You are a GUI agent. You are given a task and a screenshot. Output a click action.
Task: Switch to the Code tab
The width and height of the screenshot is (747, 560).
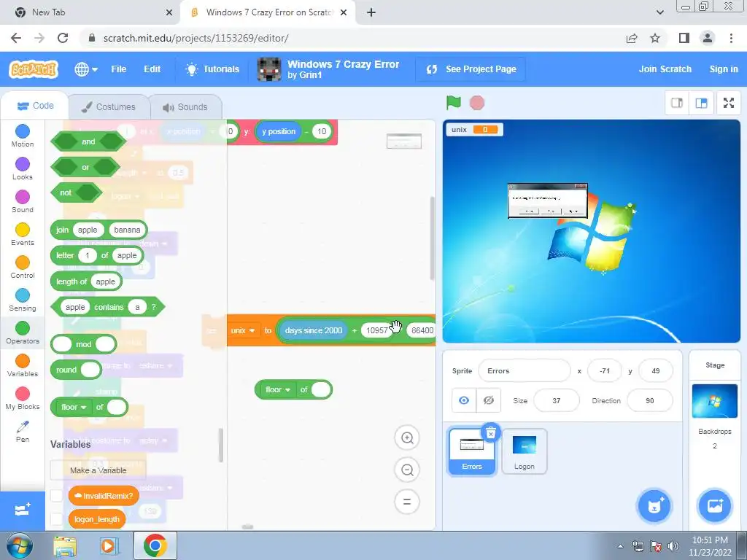point(35,106)
